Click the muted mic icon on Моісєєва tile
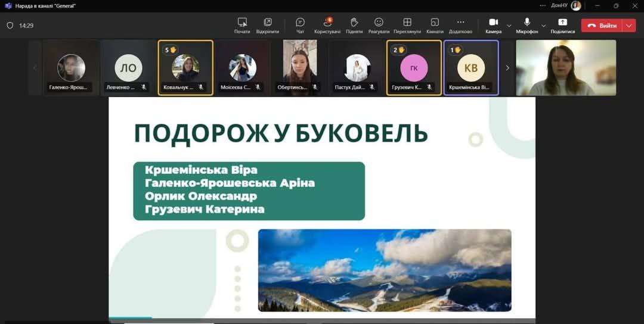The height and width of the screenshot is (324, 644). (258, 87)
